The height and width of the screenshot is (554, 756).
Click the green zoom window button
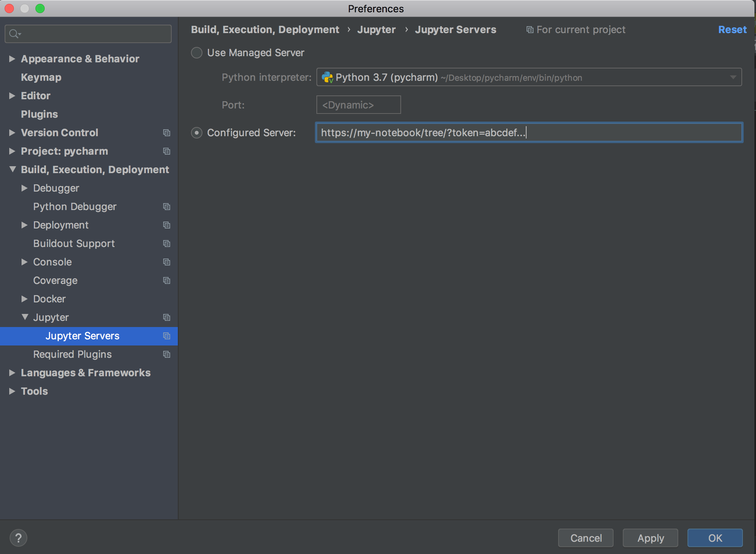click(40, 8)
